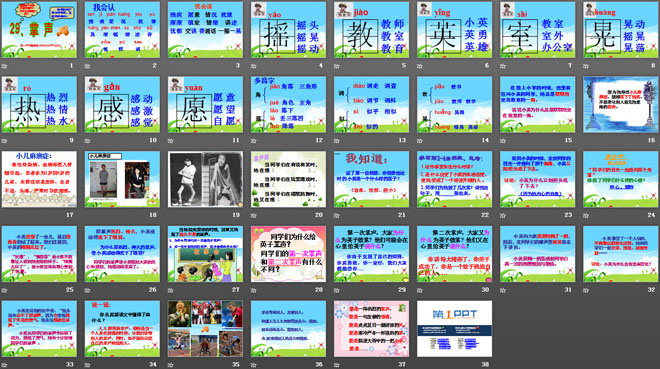
Task: Select slide 29 '第一次掌声' thumbnail
Action: coord(372,254)
